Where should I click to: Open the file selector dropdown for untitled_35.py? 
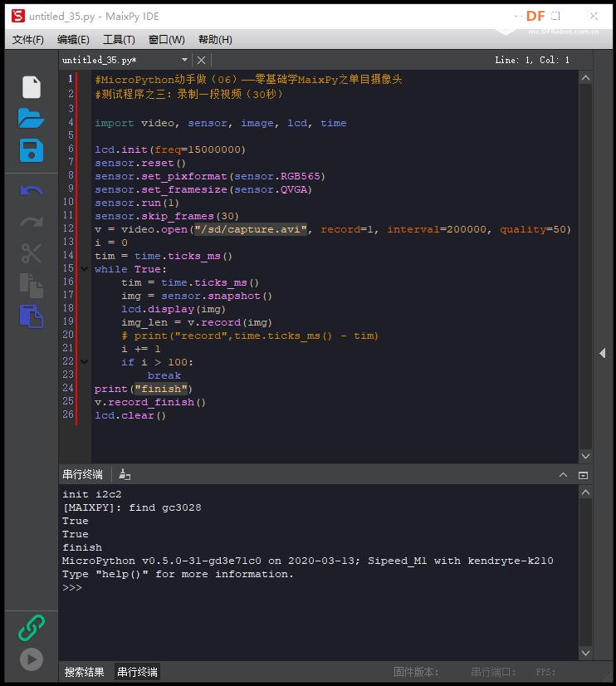click(184, 60)
